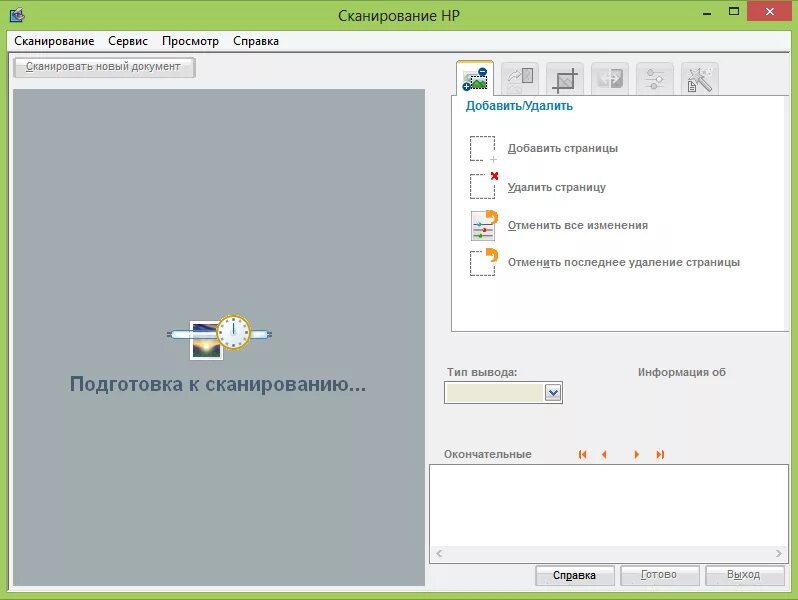Open the Просмотр menu
798x600 pixels.
click(x=190, y=41)
